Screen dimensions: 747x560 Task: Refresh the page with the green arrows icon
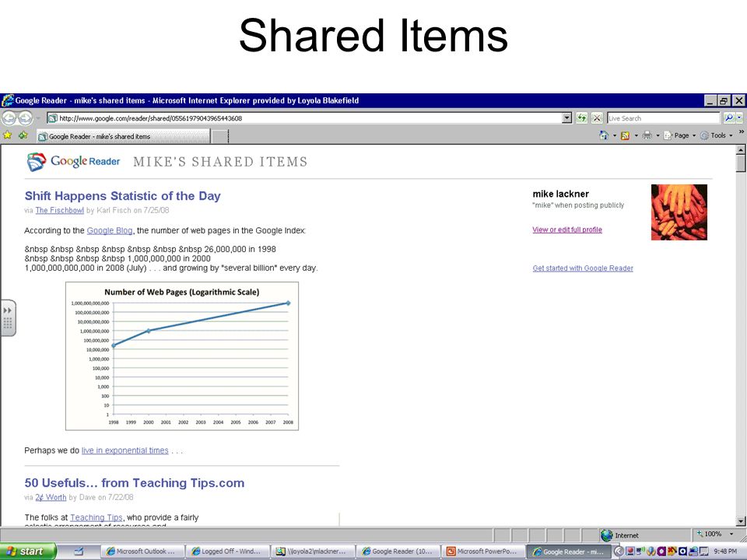(581, 118)
